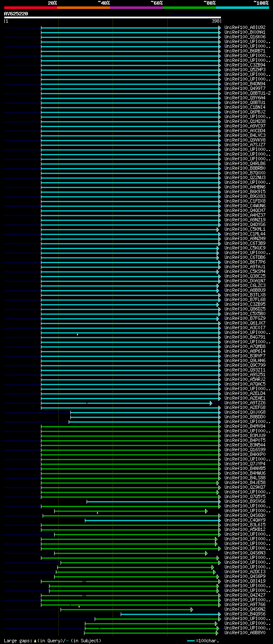Select hit label UniRef100_B3TLX8

coord(245,295)
